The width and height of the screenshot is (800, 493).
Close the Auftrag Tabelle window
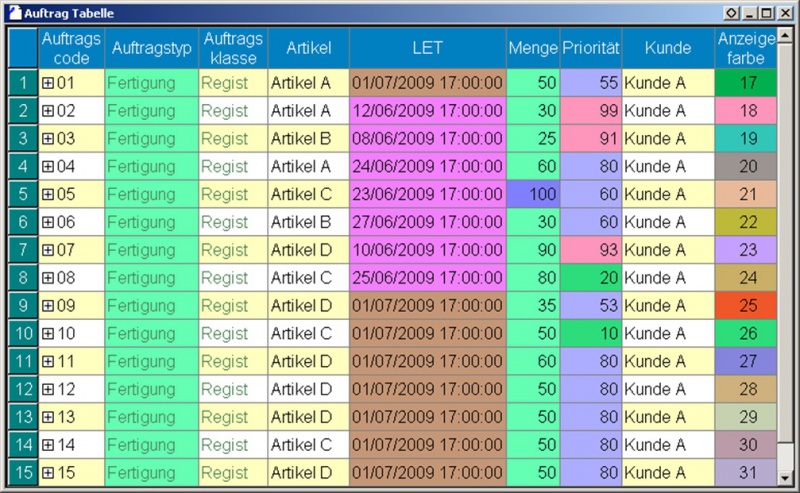[784, 14]
